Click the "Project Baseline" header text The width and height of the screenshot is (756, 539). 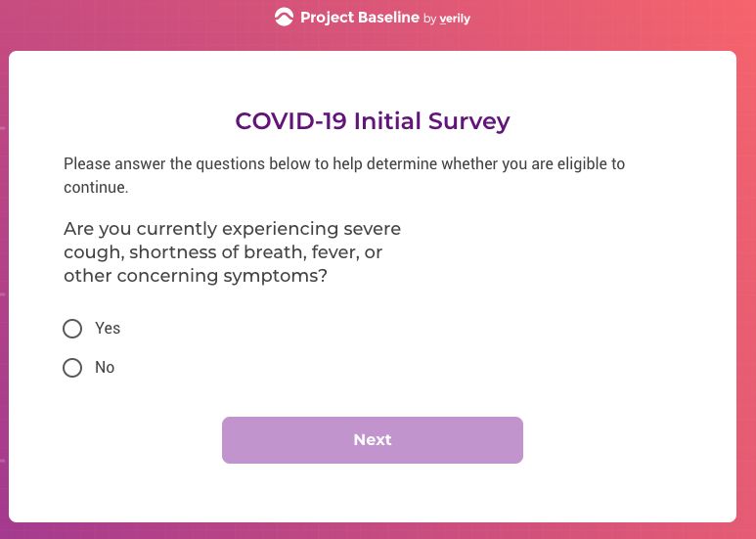pos(359,17)
